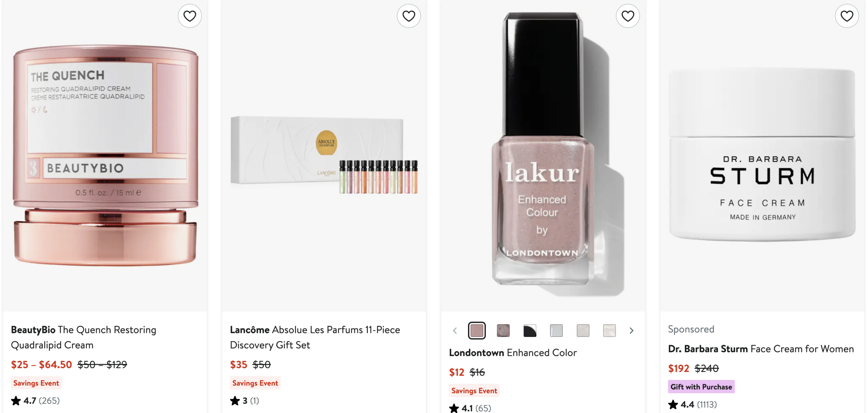View the Sturm Face Cream jar image
Viewport: 868px width, 413px height.
pyautogui.click(x=762, y=156)
